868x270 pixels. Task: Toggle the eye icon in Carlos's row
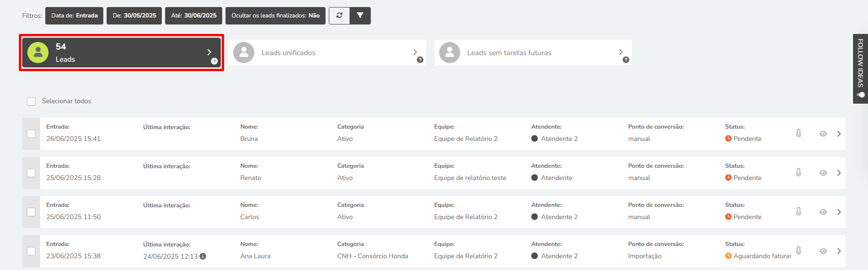click(x=823, y=212)
